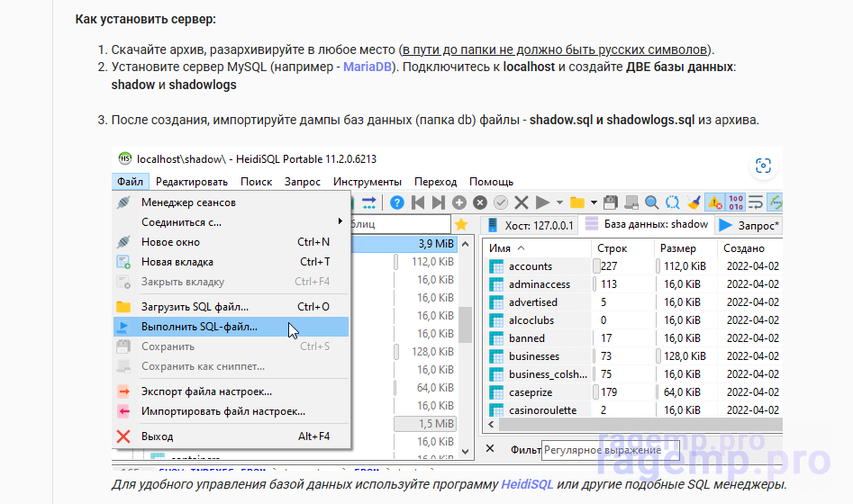Go to first row toolbar icon
The width and height of the screenshot is (853, 504).
click(418, 202)
